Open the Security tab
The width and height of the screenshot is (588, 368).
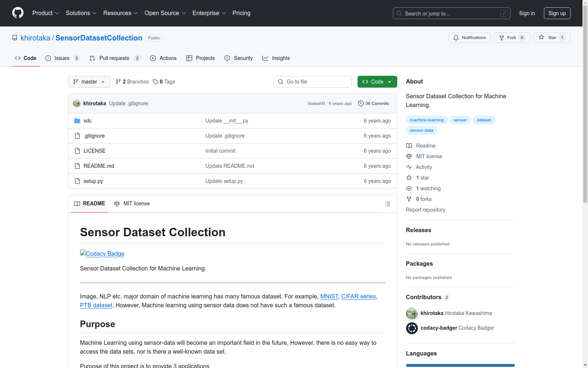(239, 58)
